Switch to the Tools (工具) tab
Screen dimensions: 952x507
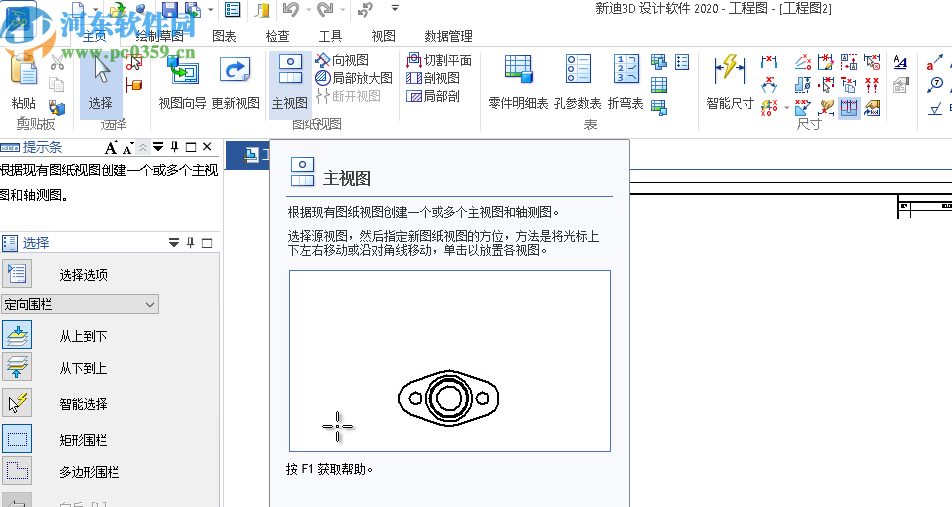(330, 36)
